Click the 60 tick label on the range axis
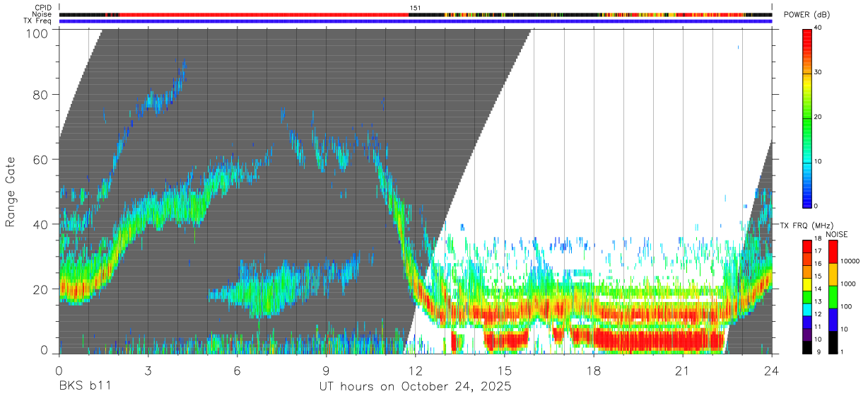This screenshot has width=868, height=401. 41,160
